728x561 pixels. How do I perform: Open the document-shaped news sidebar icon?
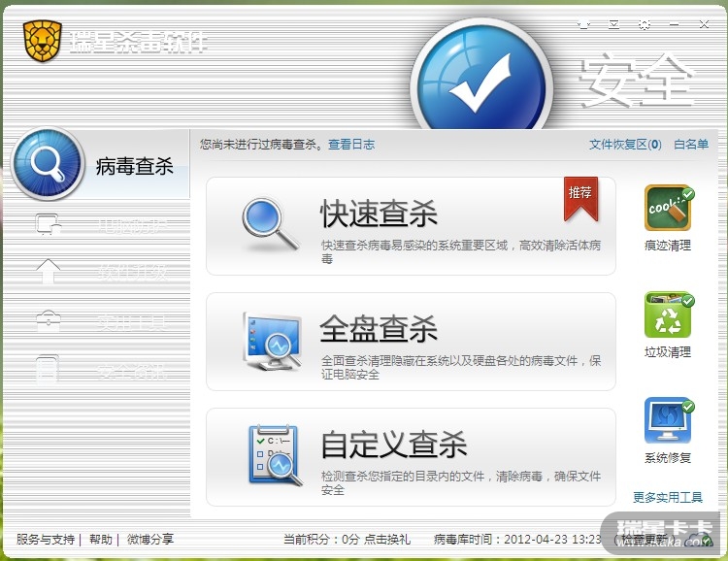tap(48, 369)
